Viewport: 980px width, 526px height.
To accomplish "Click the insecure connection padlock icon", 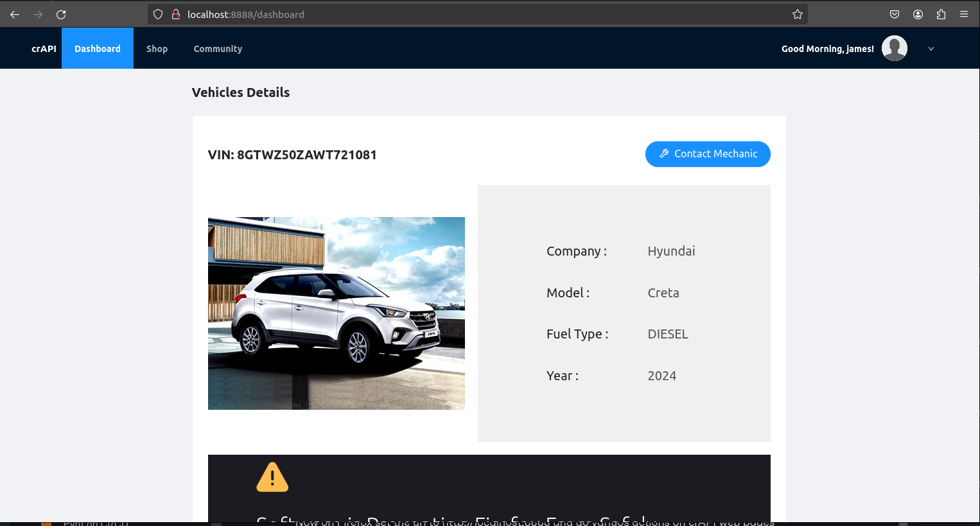I will 175,14.
